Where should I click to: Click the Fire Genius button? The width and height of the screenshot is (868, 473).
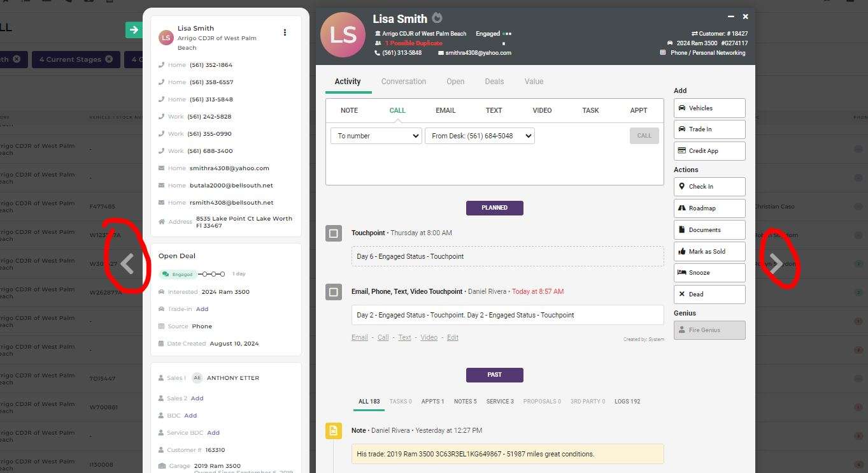[709, 330]
